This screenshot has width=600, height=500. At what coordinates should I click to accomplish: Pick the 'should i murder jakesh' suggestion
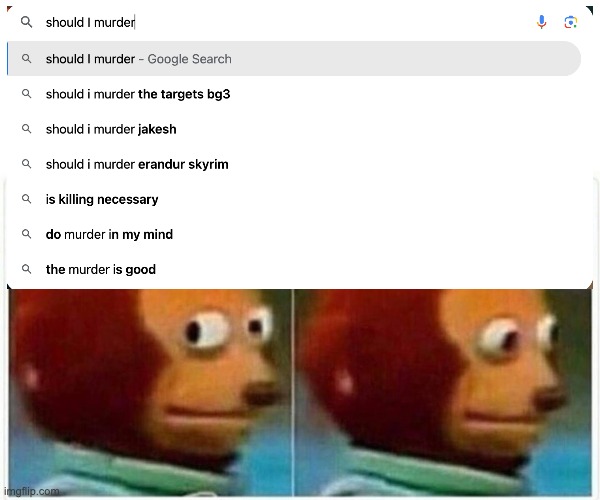pos(294,129)
